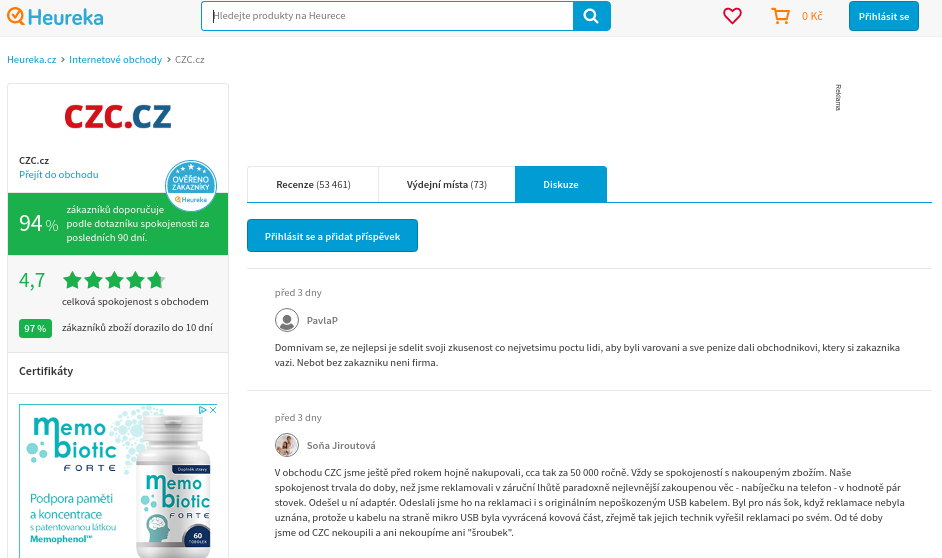Click the 0 Kč cart total
Image resolution: width=942 pixels, height=558 pixels.
pos(812,16)
